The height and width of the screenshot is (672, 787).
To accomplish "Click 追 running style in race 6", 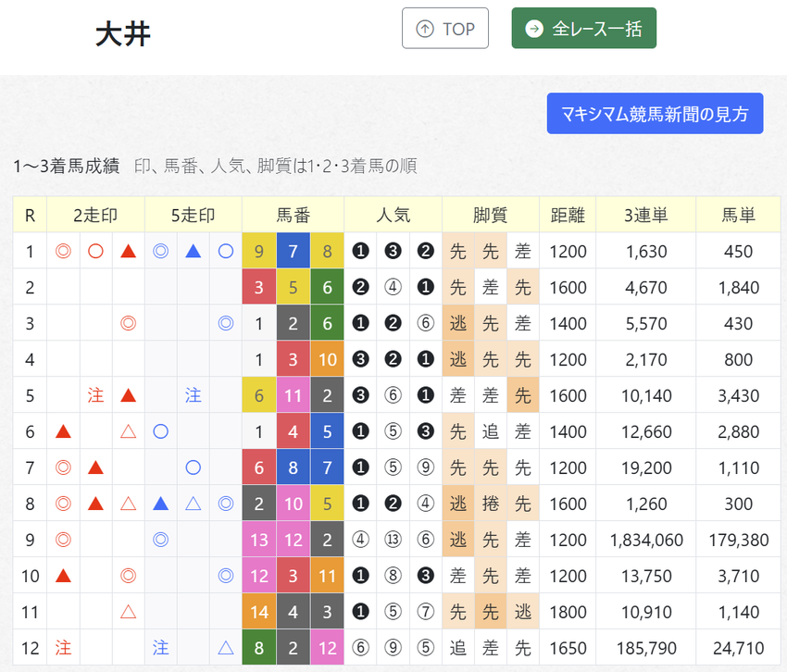I will tap(491, 431).
